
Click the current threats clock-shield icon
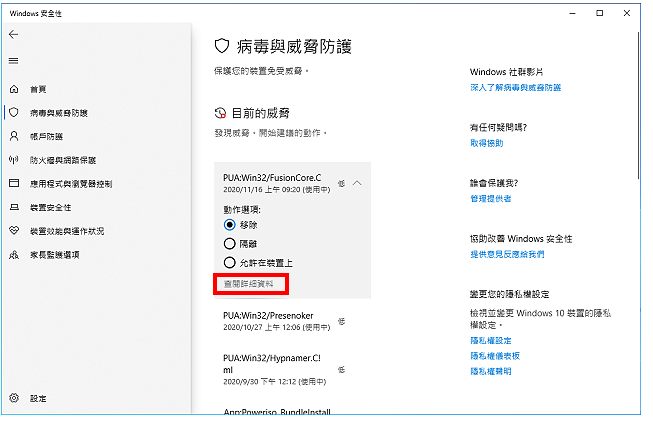[x=220, y=113]
